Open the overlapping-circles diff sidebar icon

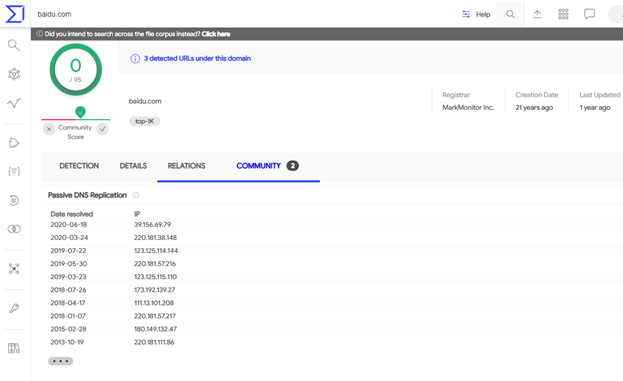coord(14,229)
